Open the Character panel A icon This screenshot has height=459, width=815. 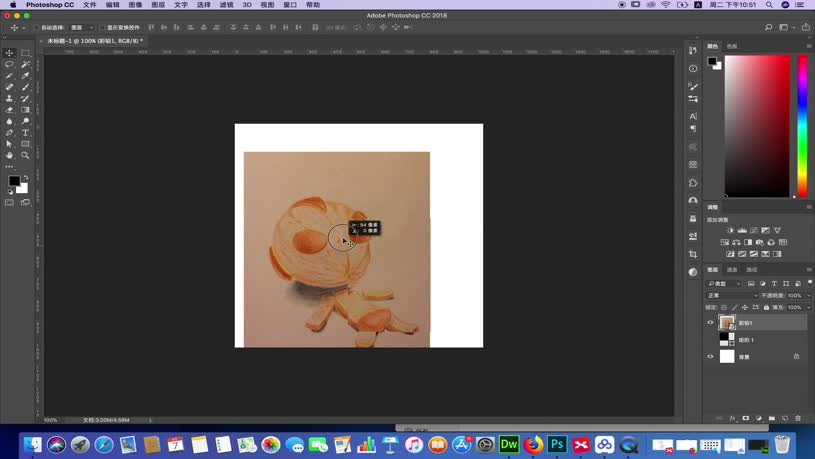point(693,116)
